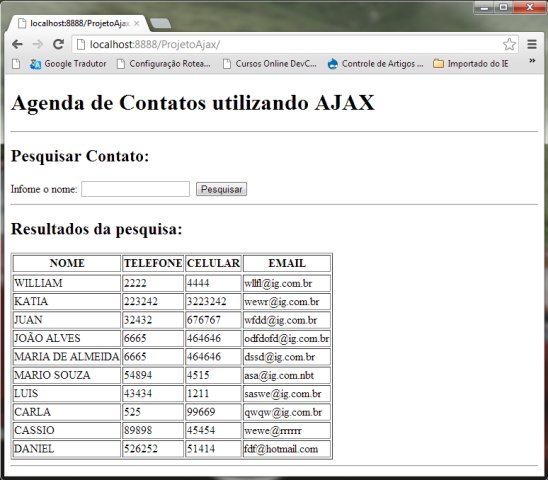The height and width of the screenshot is (480, 548).
Task: Click email asa@ig.com.nbt
Action: [x=279, y=375]
